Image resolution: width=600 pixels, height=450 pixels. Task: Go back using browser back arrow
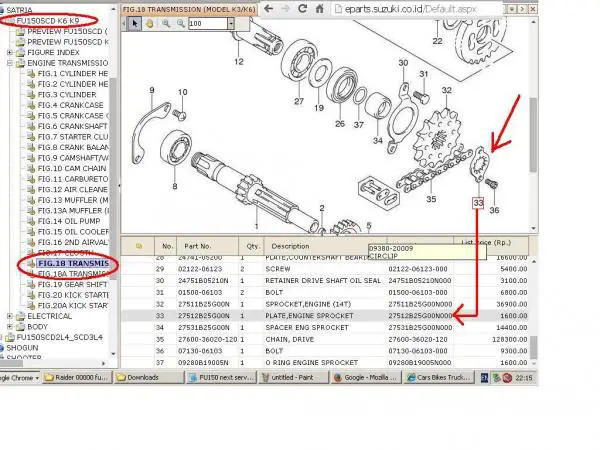click(269, 9)
